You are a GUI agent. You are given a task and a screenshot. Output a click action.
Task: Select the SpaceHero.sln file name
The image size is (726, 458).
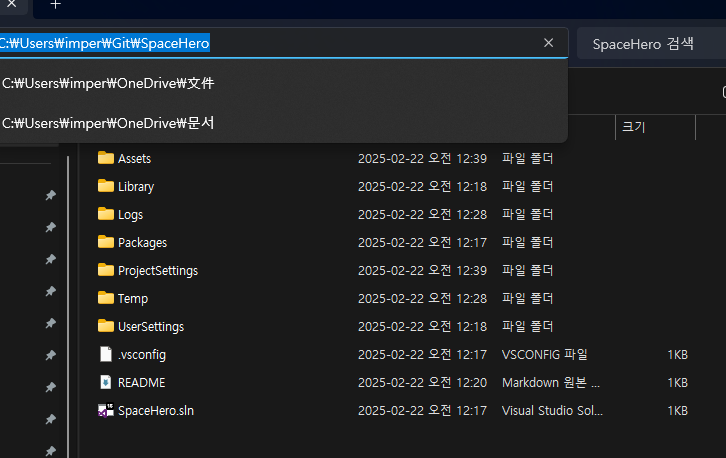pos(156,411)
